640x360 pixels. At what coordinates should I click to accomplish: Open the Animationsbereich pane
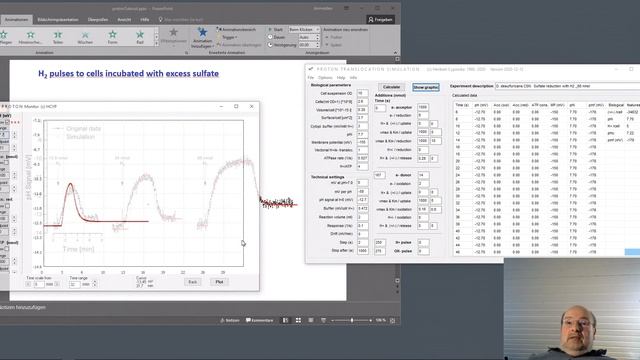(237, 30)
